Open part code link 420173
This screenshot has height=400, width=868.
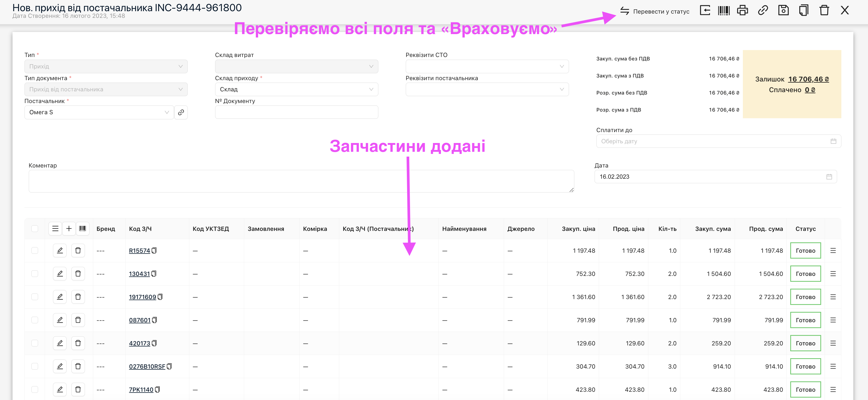[x=140, y=343]
